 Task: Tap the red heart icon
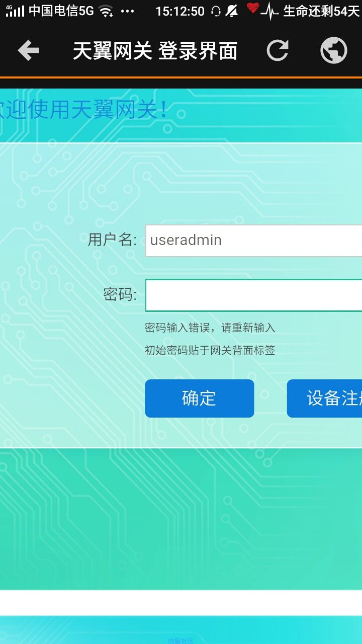[x=252, y=8]
